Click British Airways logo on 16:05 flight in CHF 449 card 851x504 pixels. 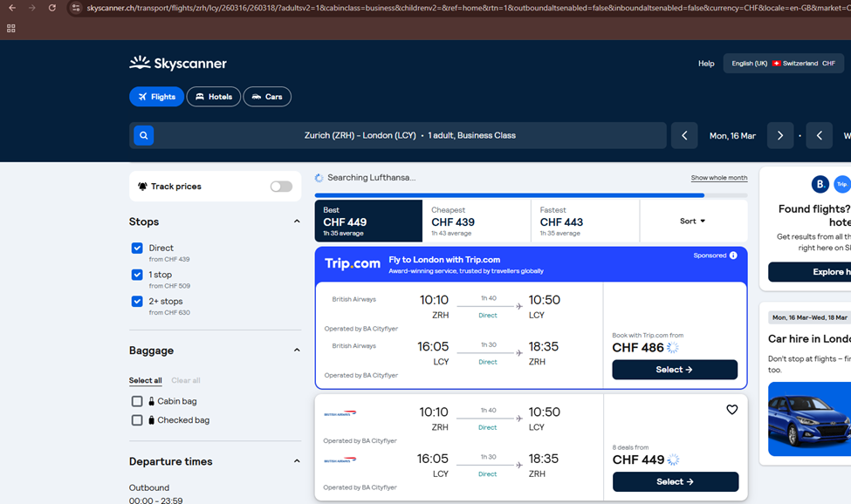pyautogui.click(x=340, y=460)
